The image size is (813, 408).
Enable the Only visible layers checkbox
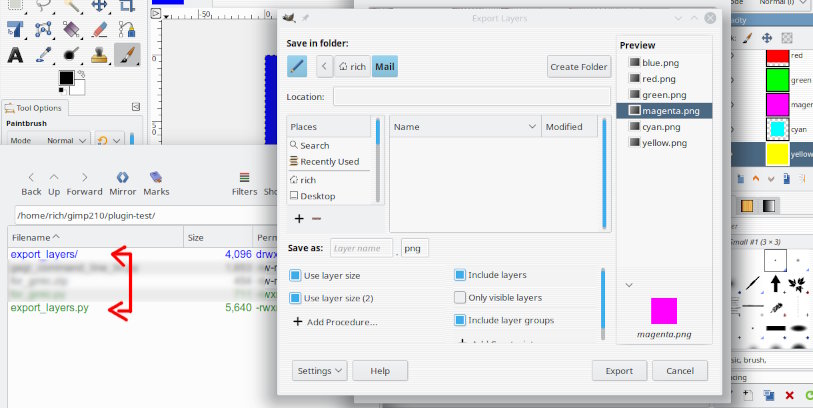459,298
